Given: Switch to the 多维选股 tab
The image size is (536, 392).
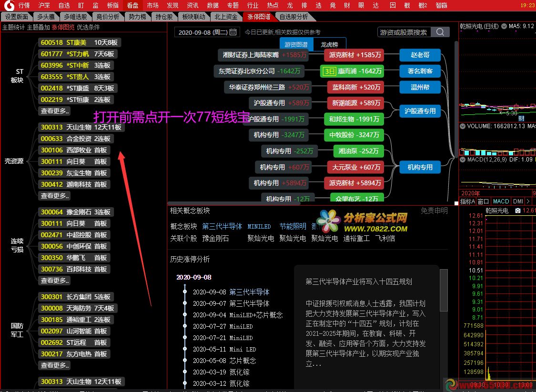Looking at the screenshot, I should pyautogui.click(x=75, y=17).
